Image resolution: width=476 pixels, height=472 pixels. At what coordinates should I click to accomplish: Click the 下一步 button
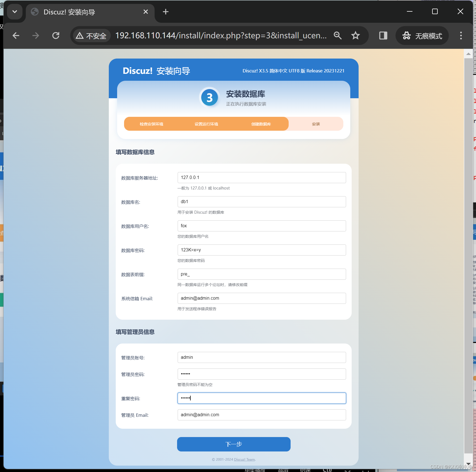tap(234, 444)
